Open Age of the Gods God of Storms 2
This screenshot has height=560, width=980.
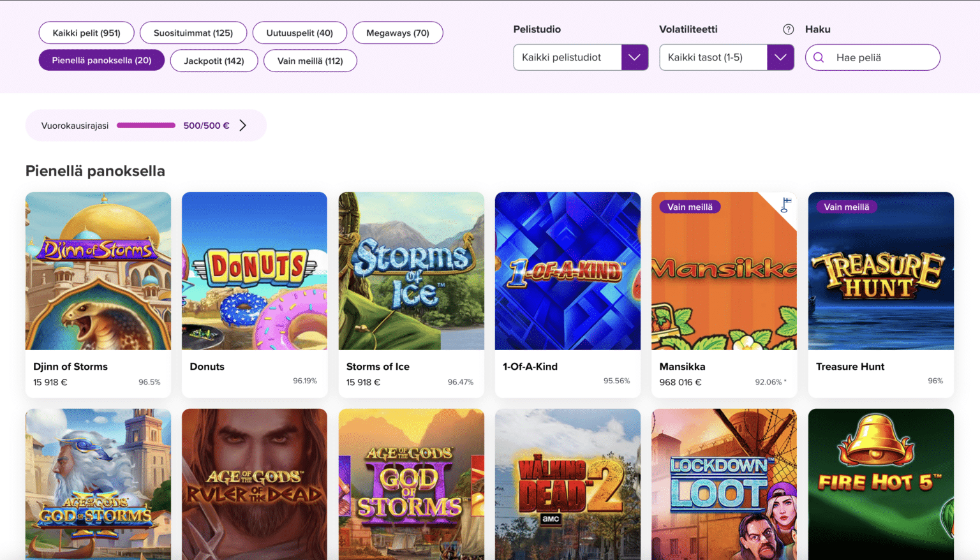[98, 484]
